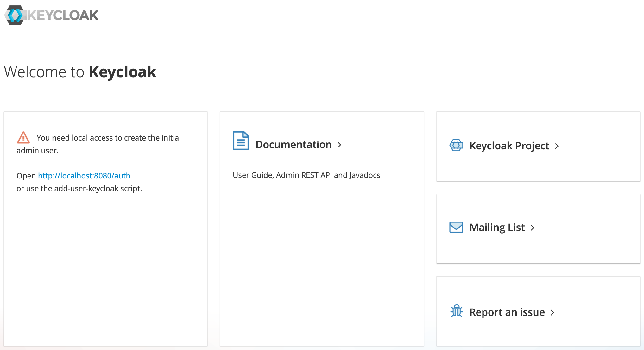Screen dimensions: 644x350
Task: Click the chevron next to Documentation
Action: tap(339, 145)
